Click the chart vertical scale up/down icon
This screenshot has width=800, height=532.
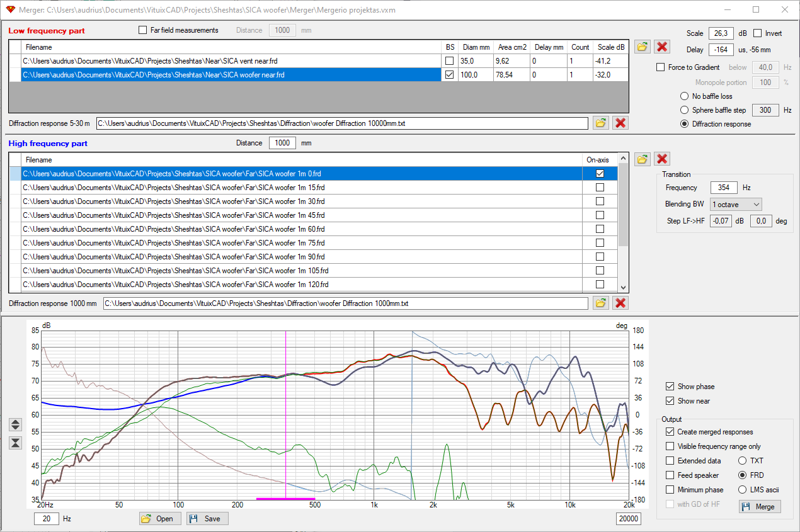tap(16, 424)
